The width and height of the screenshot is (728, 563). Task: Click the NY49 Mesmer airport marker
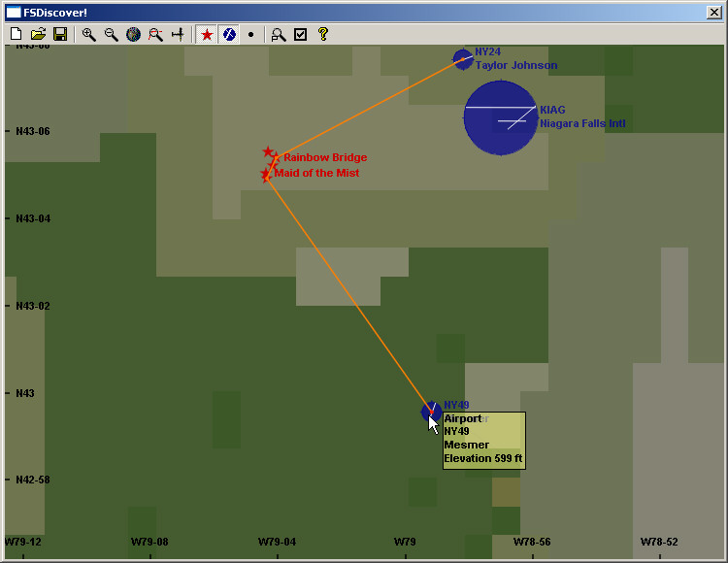click(x=431, y=412)
